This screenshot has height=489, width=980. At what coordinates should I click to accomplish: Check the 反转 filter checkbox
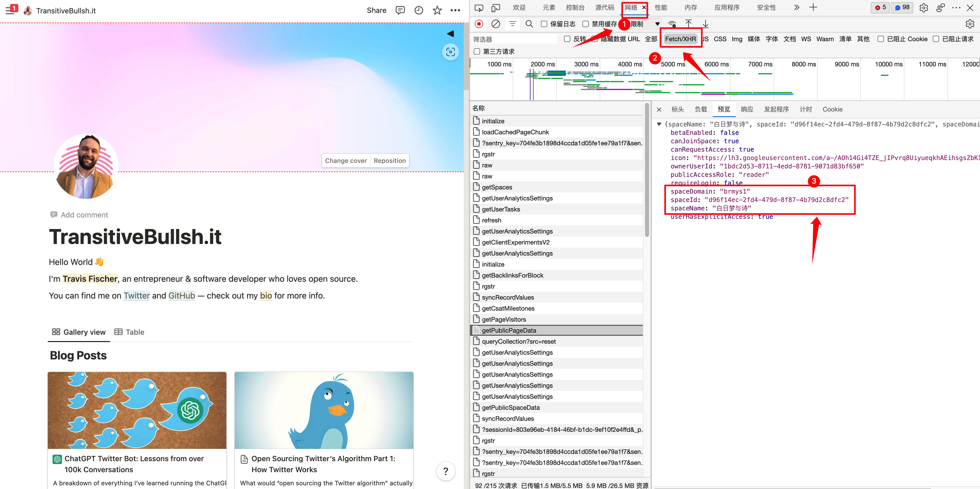click(x=567, y=39)
